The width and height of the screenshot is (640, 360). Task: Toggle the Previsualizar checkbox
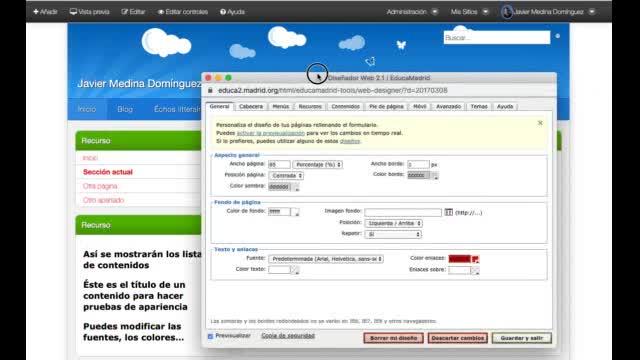(211, 336)
